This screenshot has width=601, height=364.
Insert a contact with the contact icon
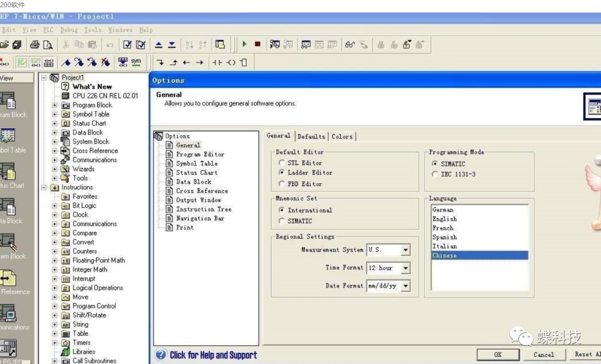click(x=218, y=62)
